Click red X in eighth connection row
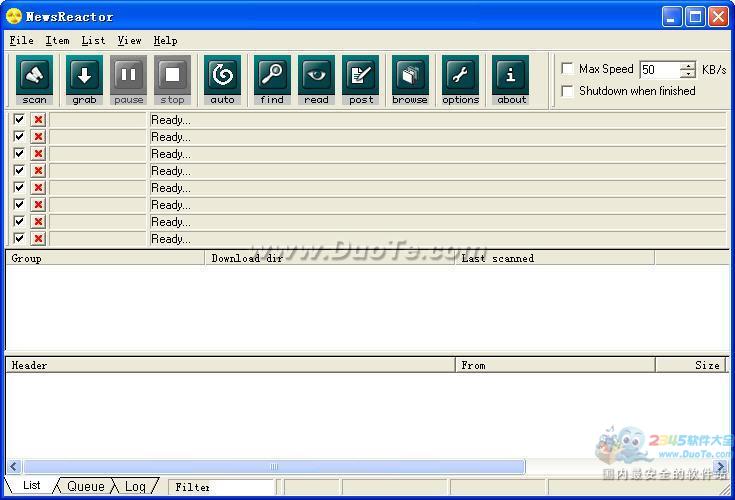Viewport: 735px width, 500px height. pos(38,238)
